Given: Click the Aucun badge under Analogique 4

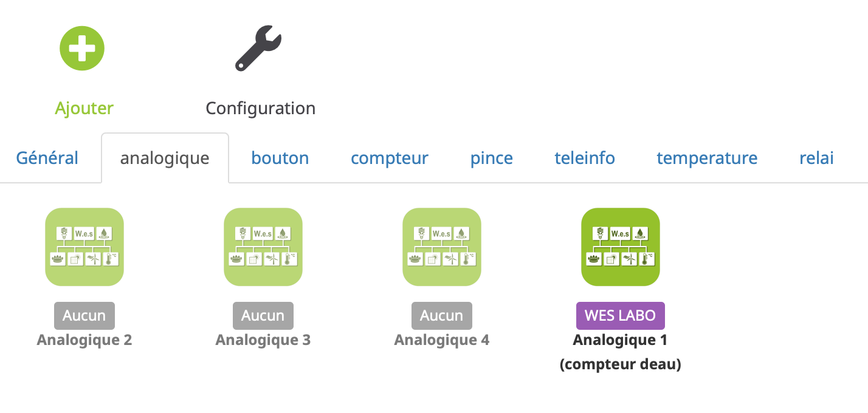Looking at the screenshot, I should [442, 315].
